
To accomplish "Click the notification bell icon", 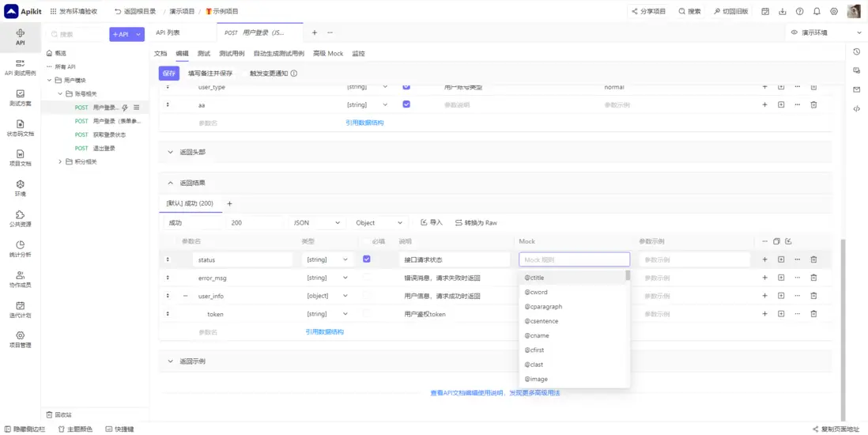I will 817,12.
